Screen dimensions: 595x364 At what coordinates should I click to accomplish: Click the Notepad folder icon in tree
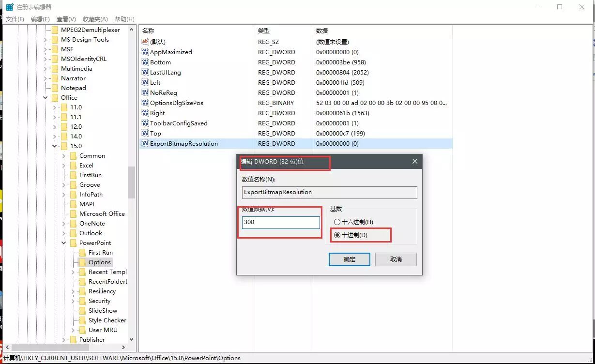(55, 88)
